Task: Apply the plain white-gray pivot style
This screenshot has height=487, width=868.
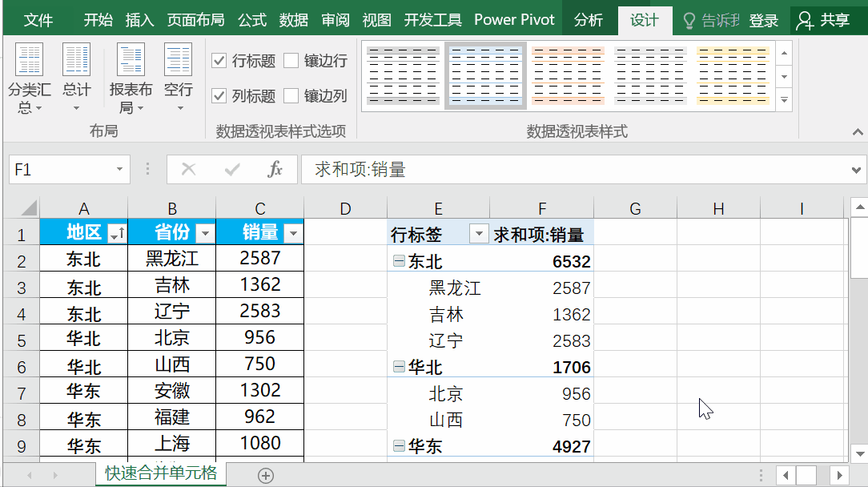Action: pyautogui.click(x=650, y=75)
